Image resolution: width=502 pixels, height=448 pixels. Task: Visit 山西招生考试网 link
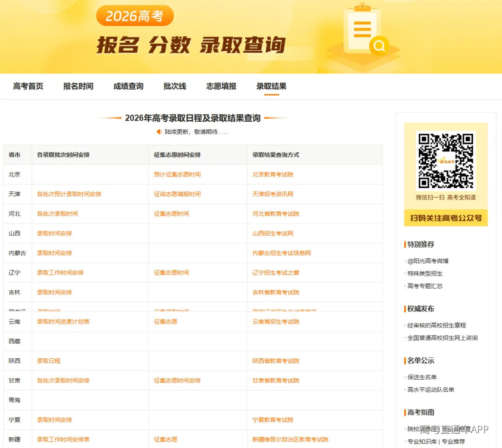273,234
